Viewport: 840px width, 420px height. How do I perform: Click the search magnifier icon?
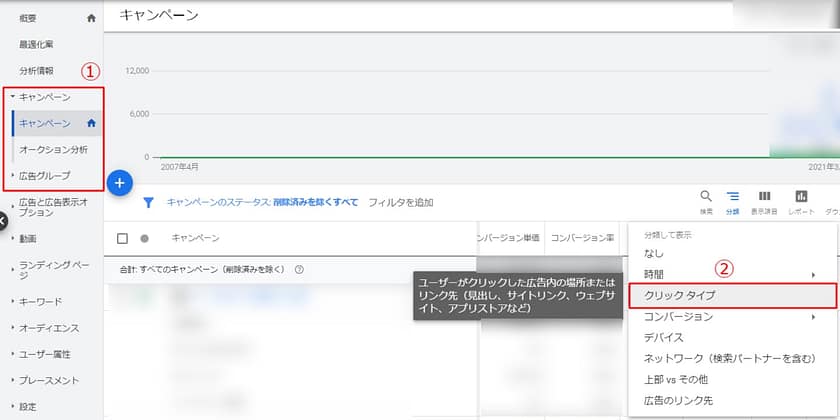point(706,197)
